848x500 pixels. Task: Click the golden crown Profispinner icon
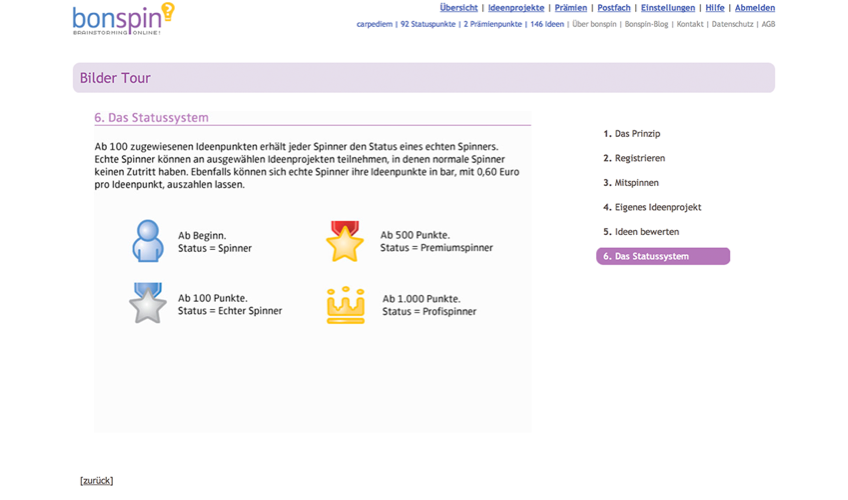point(345,305)
